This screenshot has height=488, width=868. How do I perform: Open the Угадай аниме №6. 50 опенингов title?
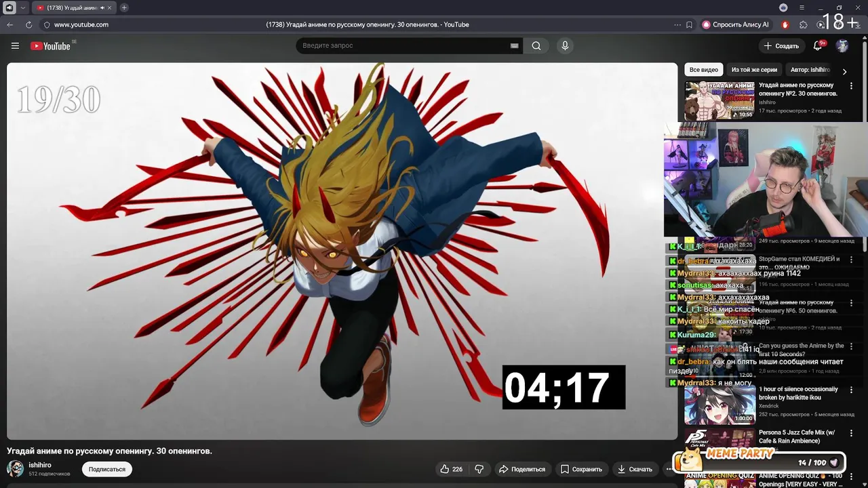pyautogui.click(x=798, y=306)
